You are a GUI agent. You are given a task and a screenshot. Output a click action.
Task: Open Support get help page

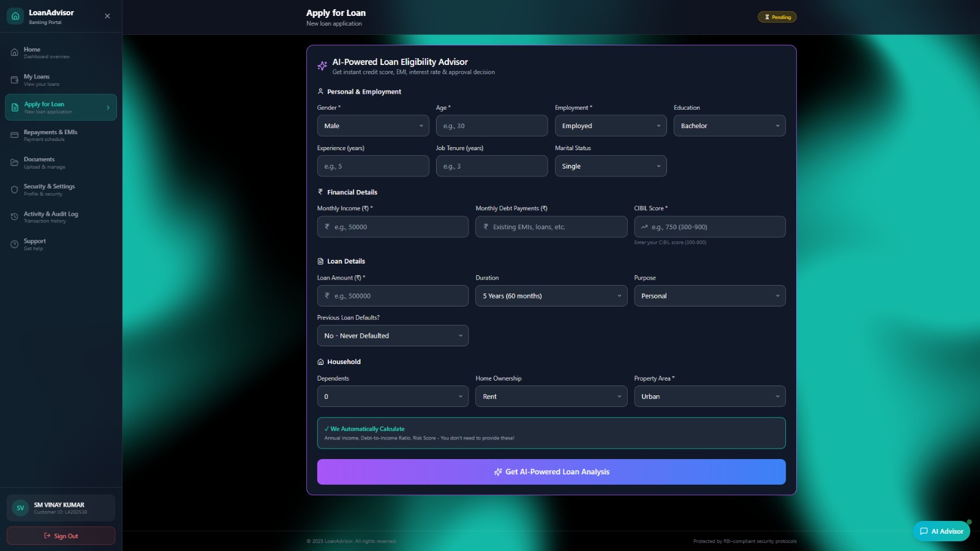[x=61, y=245]
